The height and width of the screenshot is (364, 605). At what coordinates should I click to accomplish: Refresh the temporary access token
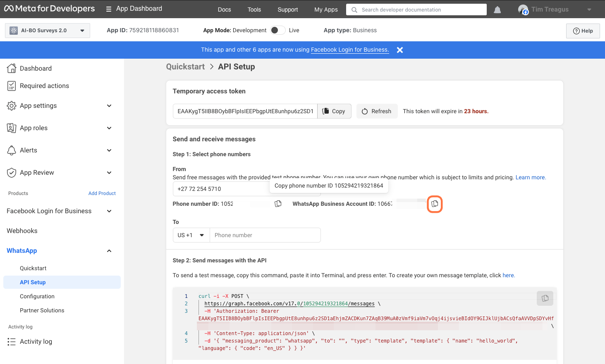(377, 111)
